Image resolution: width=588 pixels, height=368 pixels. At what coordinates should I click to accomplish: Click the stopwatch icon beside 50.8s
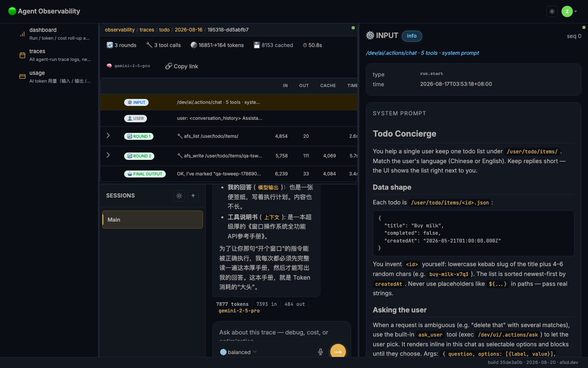(305, 45)
